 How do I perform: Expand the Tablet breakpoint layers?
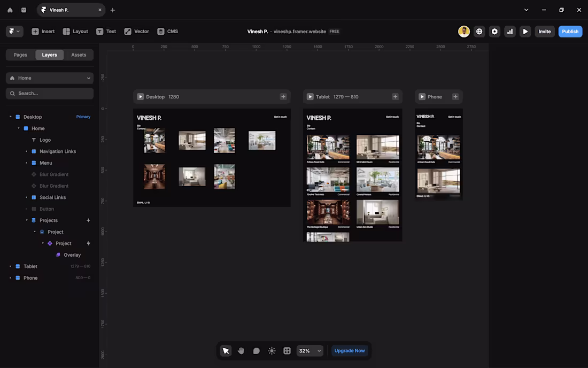[9, 266]
